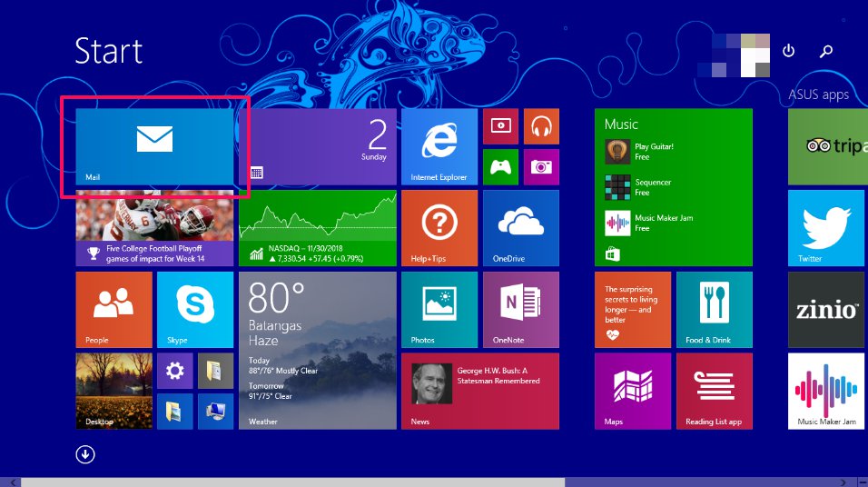Open College Football Playoff sports tile
The height and width of the screenshot is (487, 868).
click(154, 228)
